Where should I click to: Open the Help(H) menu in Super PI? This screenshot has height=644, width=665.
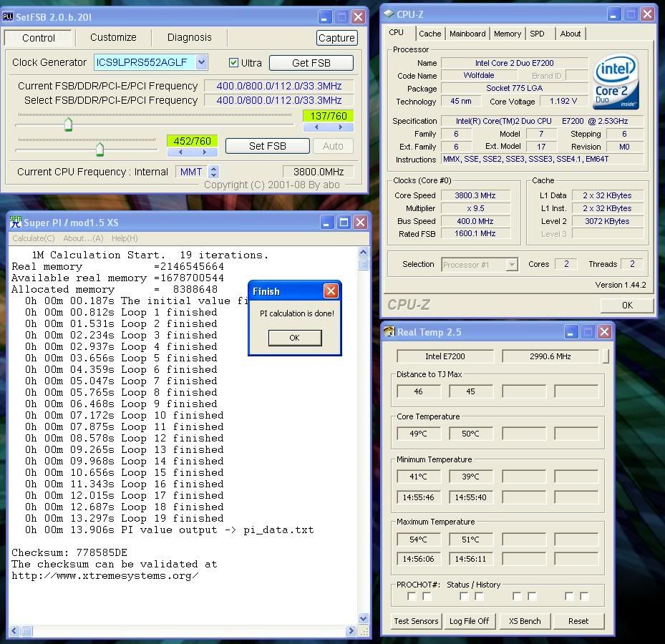(125, 238)
